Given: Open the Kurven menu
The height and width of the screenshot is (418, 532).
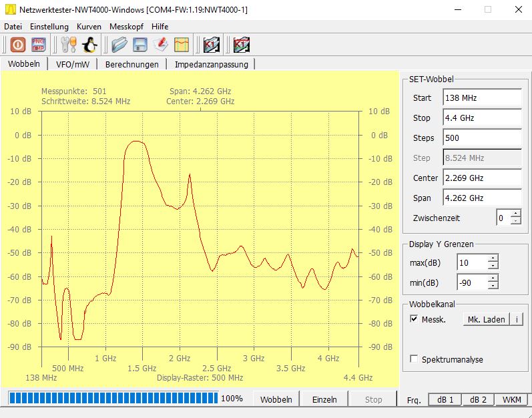Looking at the screenshot, I should (89, 27).
